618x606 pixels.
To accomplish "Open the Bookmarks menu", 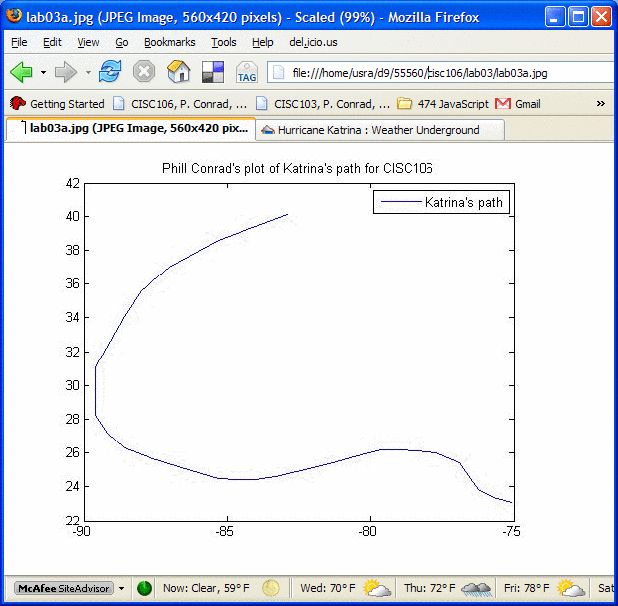I will point(169,42).
